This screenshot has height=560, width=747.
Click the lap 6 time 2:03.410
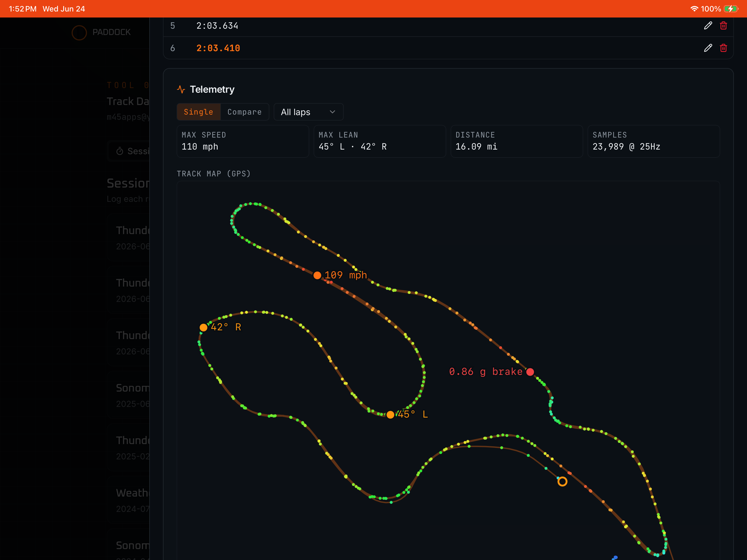coord(218,48)
